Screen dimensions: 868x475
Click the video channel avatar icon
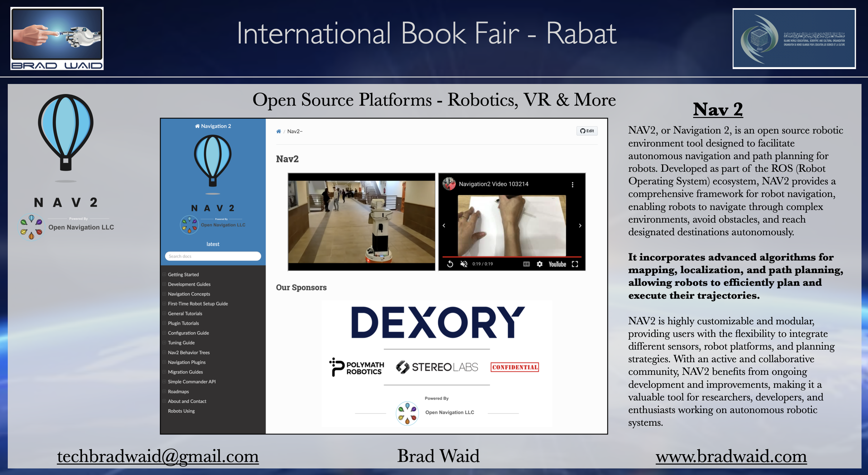pos(449,184)
